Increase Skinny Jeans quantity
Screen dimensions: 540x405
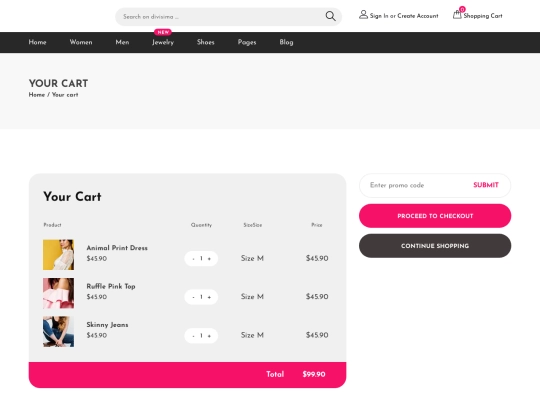[209, 336]
